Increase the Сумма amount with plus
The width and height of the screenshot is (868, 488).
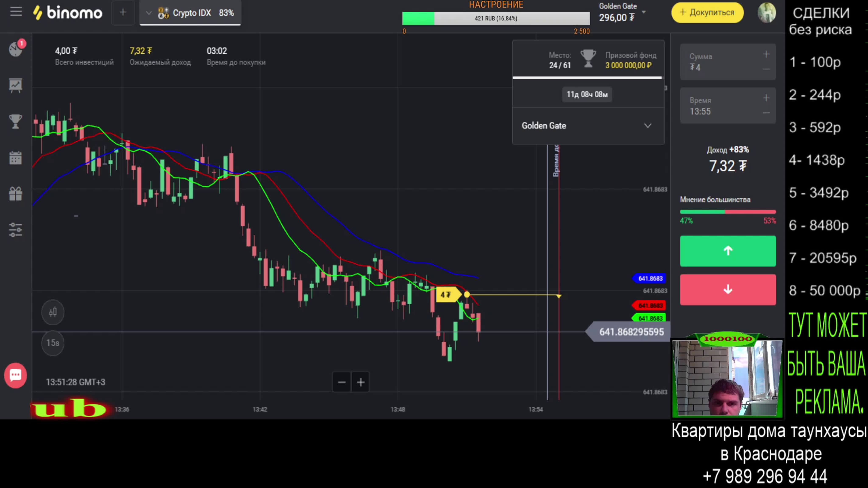pos(766,54)
